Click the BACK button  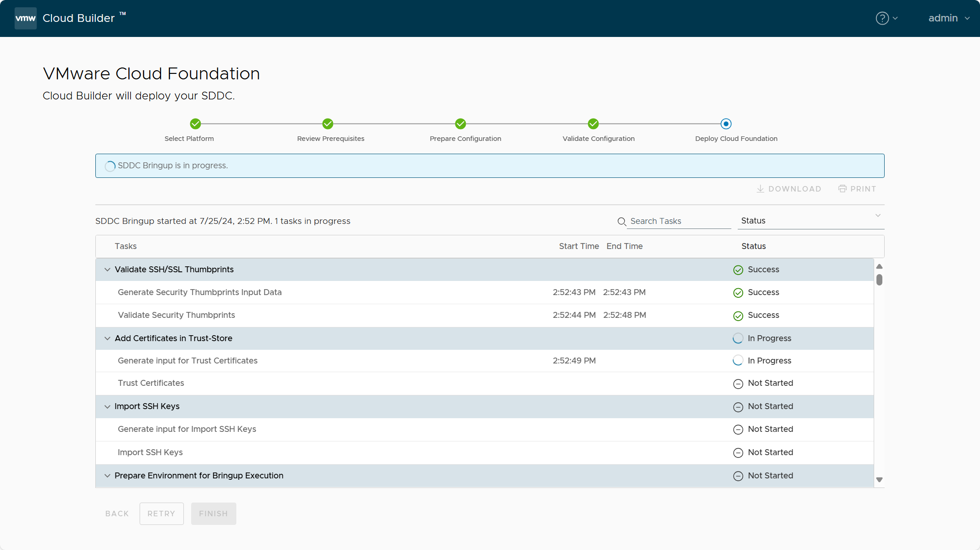click(x=117, y=514)
